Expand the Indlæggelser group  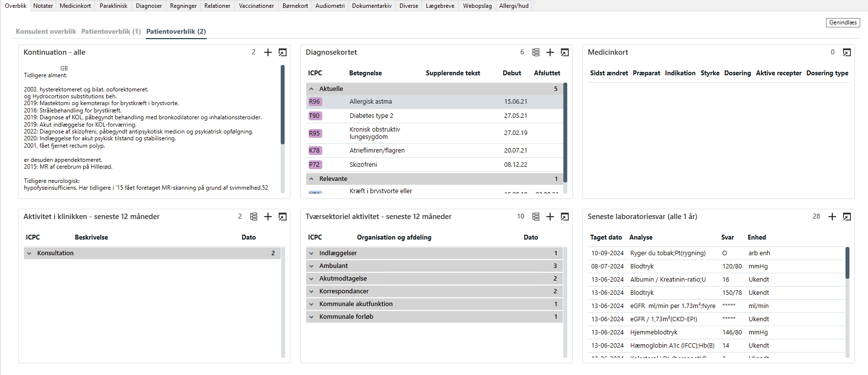[312, 253]
